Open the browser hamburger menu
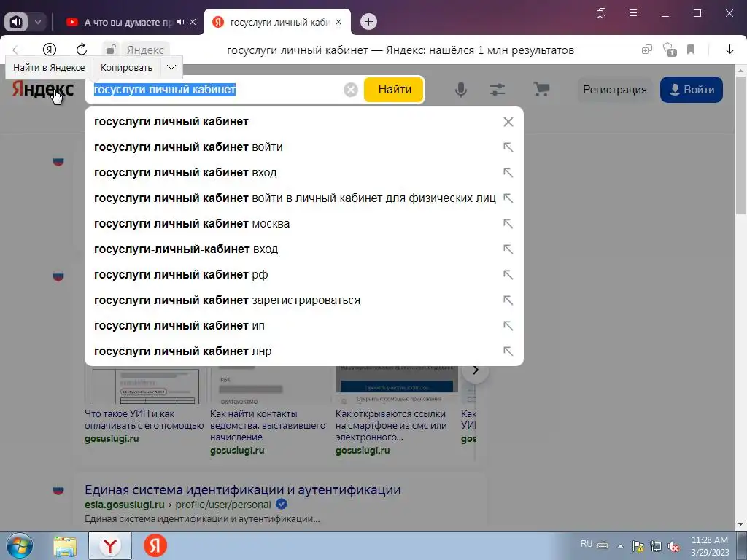The width and height of the screenshot is (747, 560). pos(633,13)
